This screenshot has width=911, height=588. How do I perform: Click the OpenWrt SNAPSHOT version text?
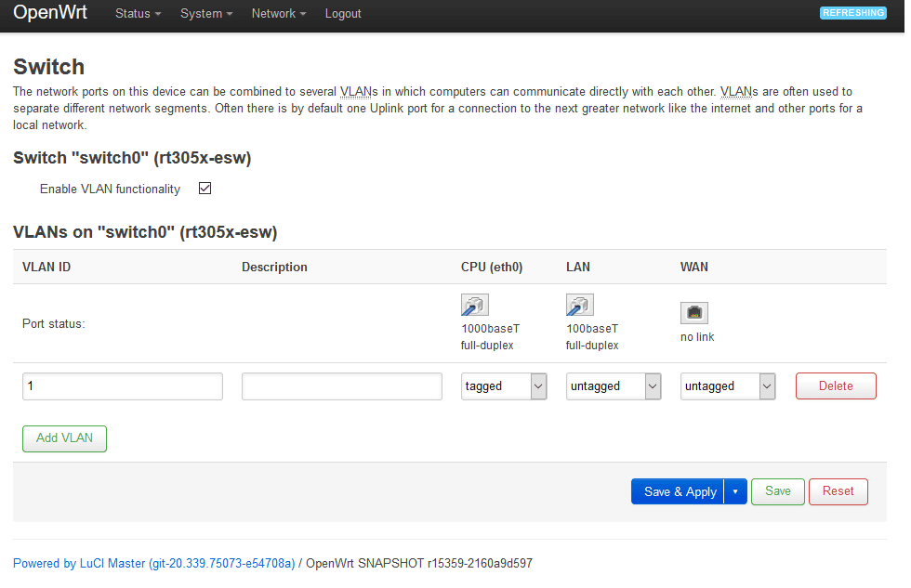[419, 564]
